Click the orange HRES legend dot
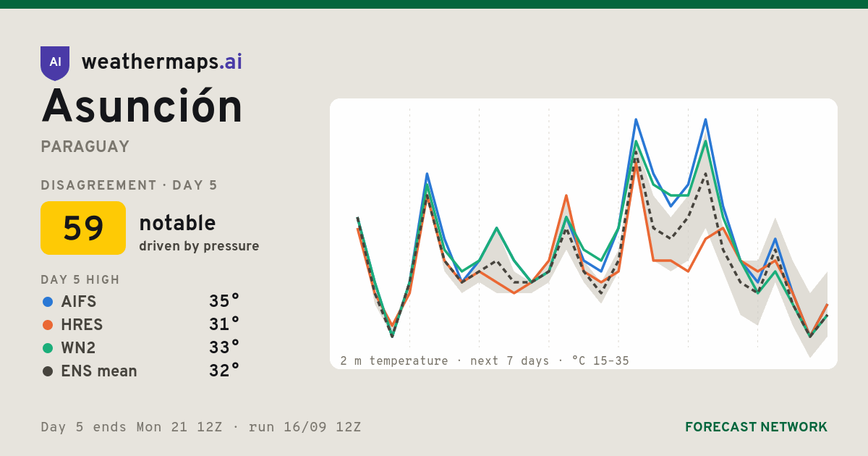 point(48,325)
